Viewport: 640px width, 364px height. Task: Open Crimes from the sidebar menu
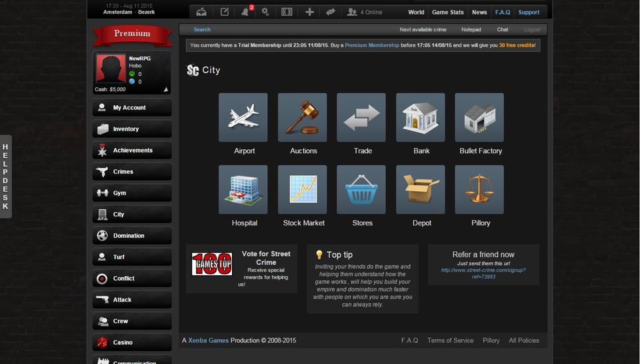click(x=132, y=172)
